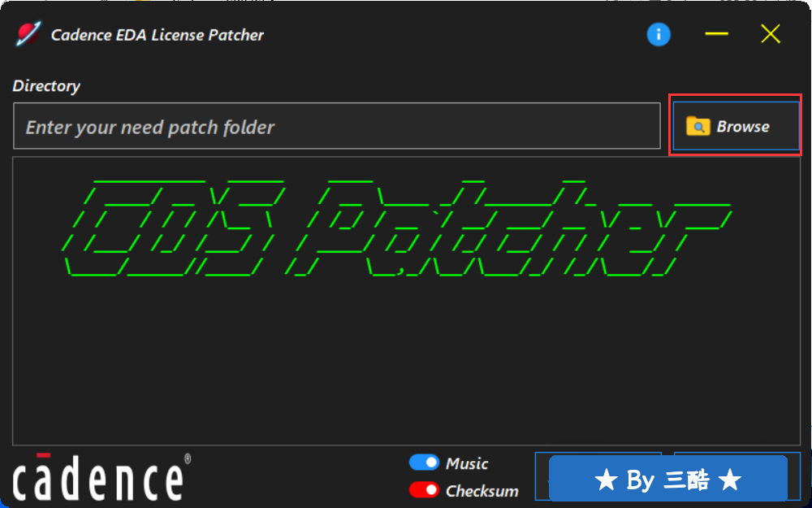This screenshot has height=508, width=812.
Task: Minimize the patcher with the yellow dash
Action: [717, 33]
